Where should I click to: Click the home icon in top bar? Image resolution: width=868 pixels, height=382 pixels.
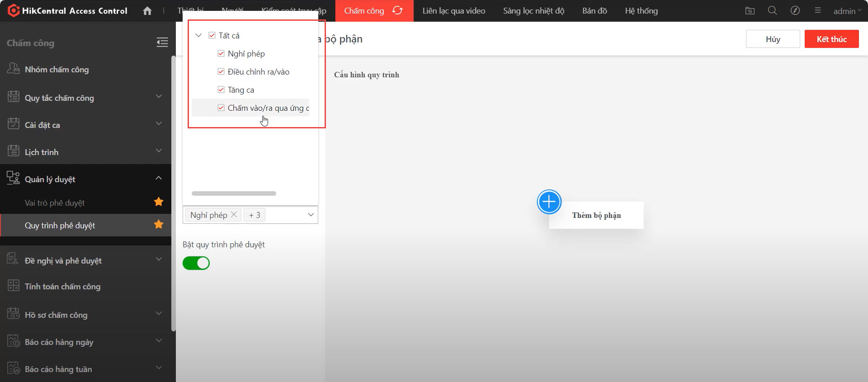147,11
